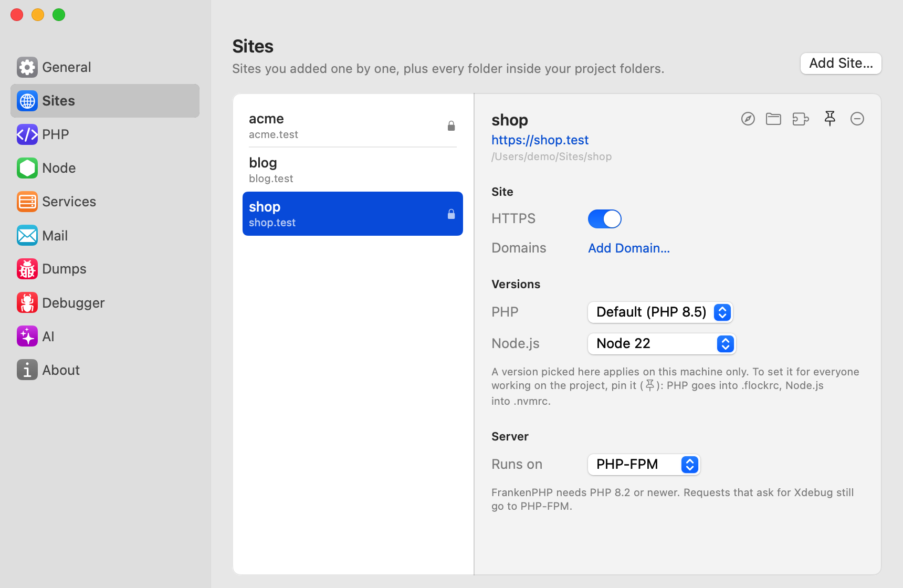Switch to PHP settings pane
The width and height of the screenshot is (903, 588).
[x=105, y=134]
